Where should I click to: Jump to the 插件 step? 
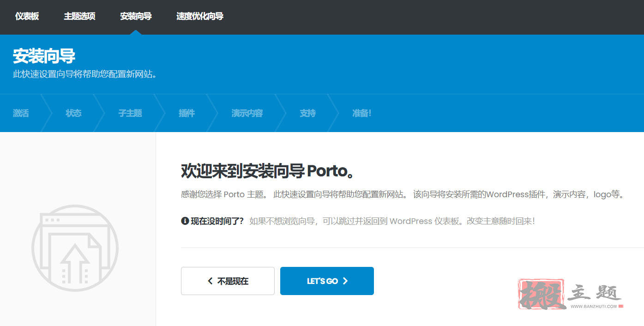pos(187,113)
